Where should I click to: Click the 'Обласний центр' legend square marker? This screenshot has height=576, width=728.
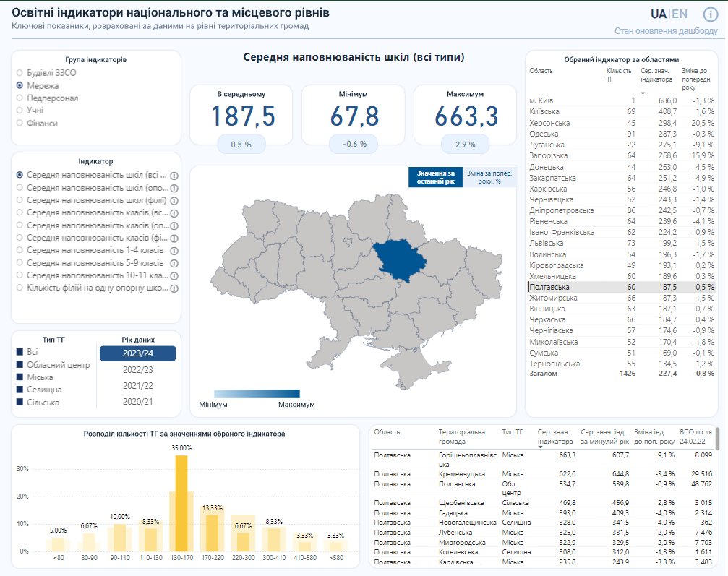pyautogui.click(x=20, y=365)
